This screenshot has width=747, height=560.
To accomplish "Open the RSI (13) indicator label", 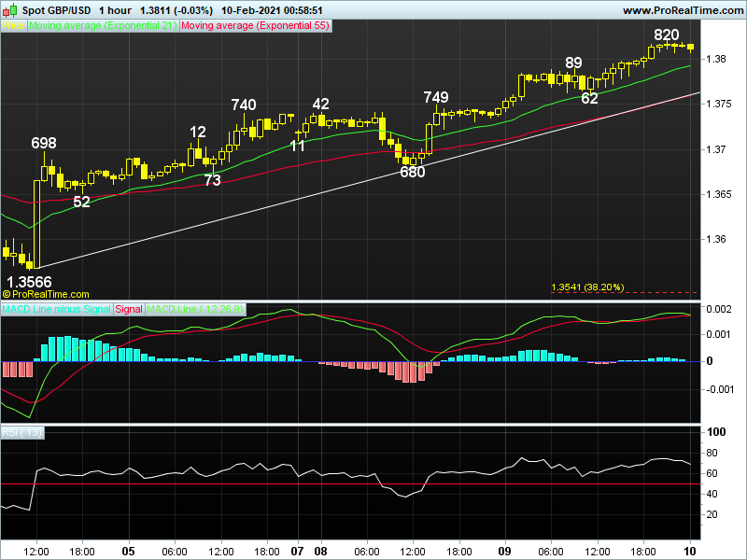I will (20, 431).
